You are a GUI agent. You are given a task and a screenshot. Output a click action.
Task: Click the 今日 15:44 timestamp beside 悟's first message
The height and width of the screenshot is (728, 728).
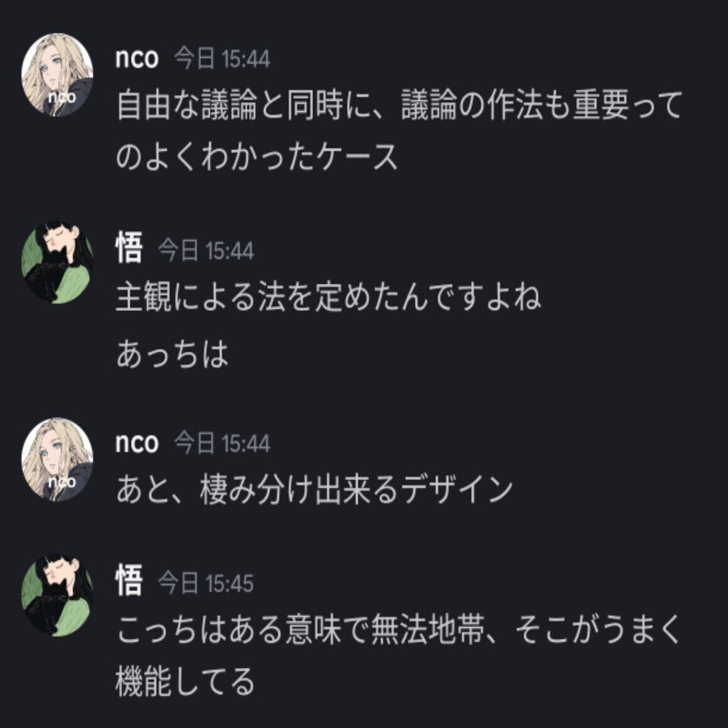[206, 251]
